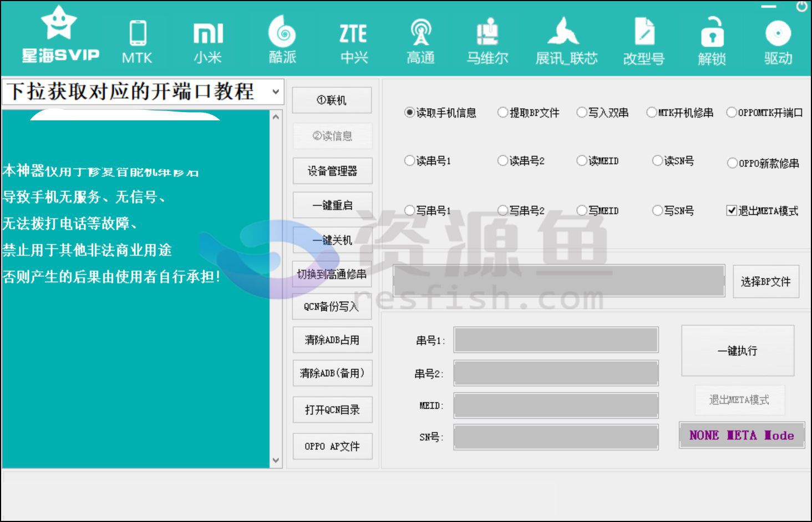
Task: Select the 高通 Qualcomm antenna icon
Action: (x=420, y=42)
